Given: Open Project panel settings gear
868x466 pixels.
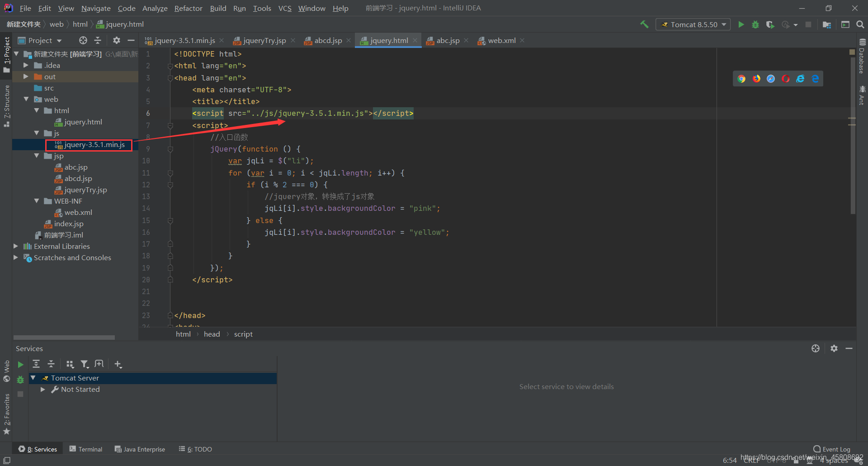Looking at the screenshot, I should click(117, 40).
